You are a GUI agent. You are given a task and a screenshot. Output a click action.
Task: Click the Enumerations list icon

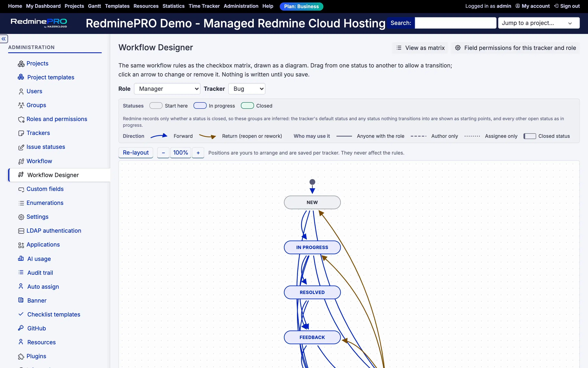(x=21, y=203)
